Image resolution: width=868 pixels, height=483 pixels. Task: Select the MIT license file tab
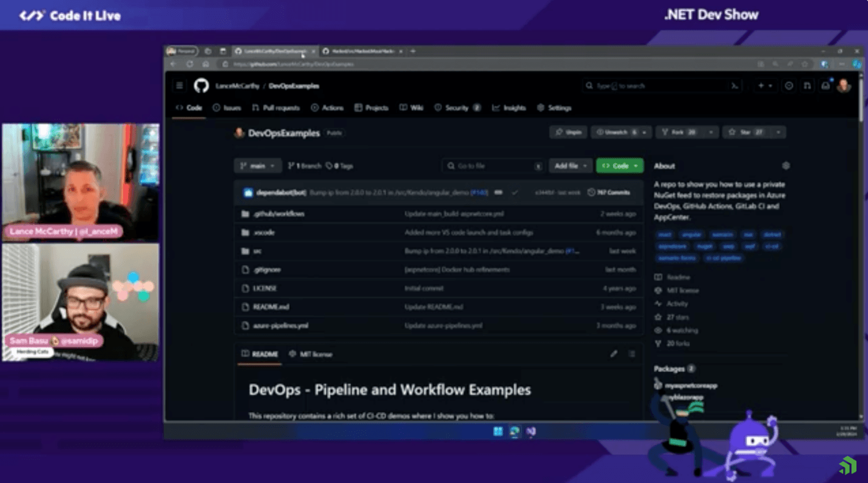tap(311, 354)
